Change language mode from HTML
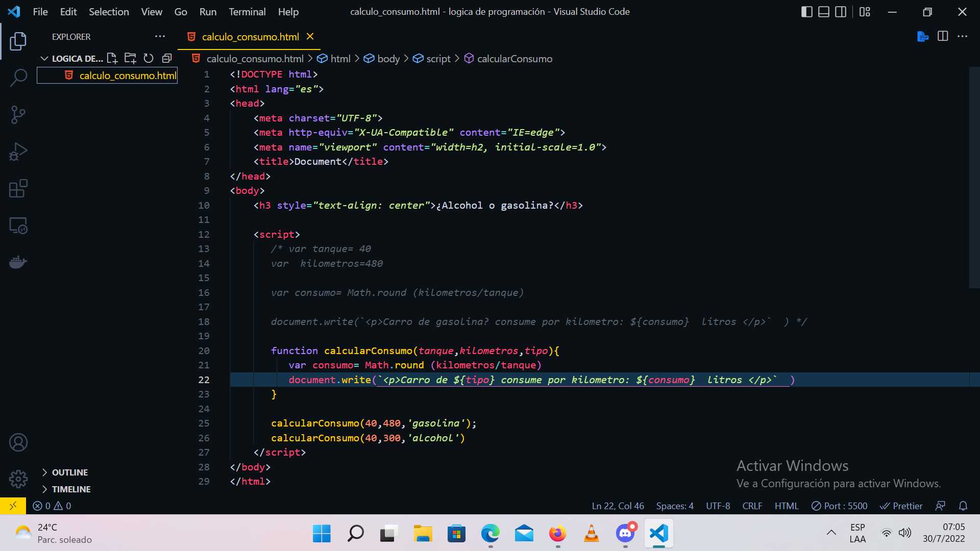 pyautogui.click(x=786, y=506)
